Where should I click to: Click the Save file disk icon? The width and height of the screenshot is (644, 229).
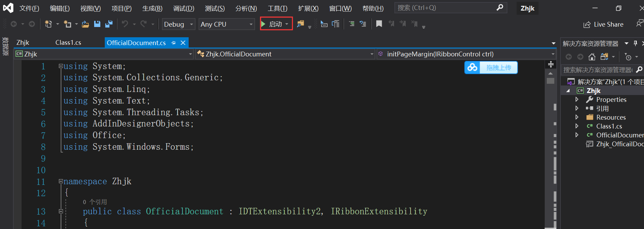pos(97,24)
